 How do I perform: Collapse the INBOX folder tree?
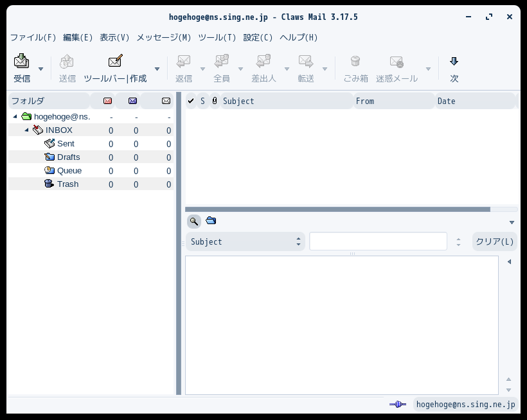[x=26, y=130]
